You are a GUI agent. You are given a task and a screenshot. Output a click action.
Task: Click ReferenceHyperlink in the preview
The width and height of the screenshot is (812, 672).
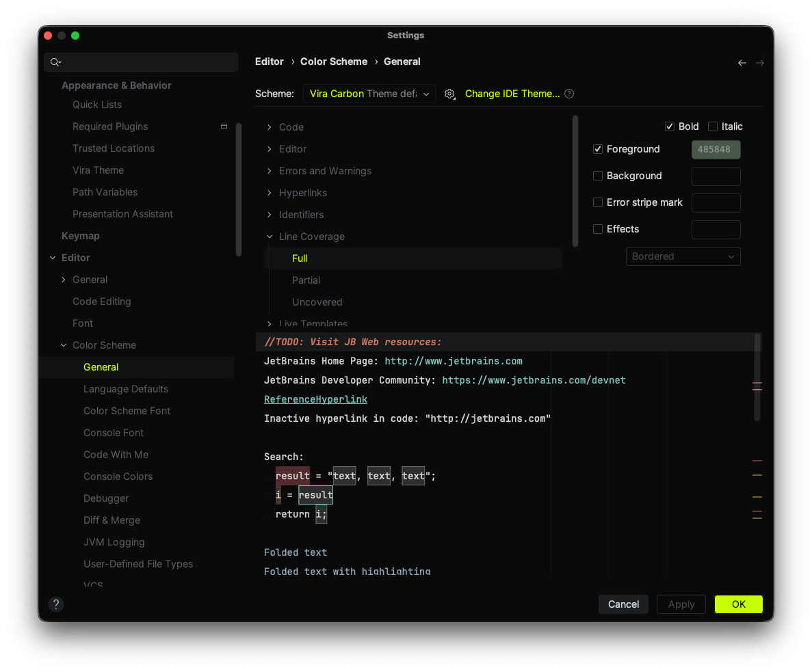pyautogui.click(x=315, y=399)
